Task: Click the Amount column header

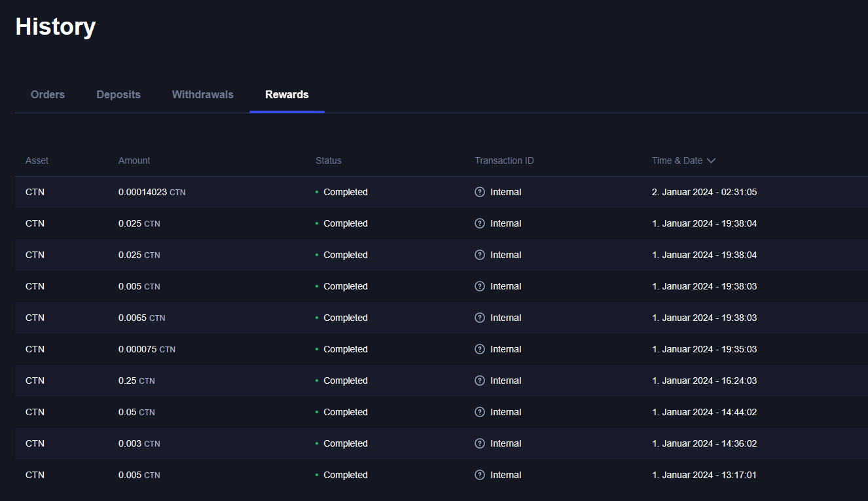Action: 134,160
